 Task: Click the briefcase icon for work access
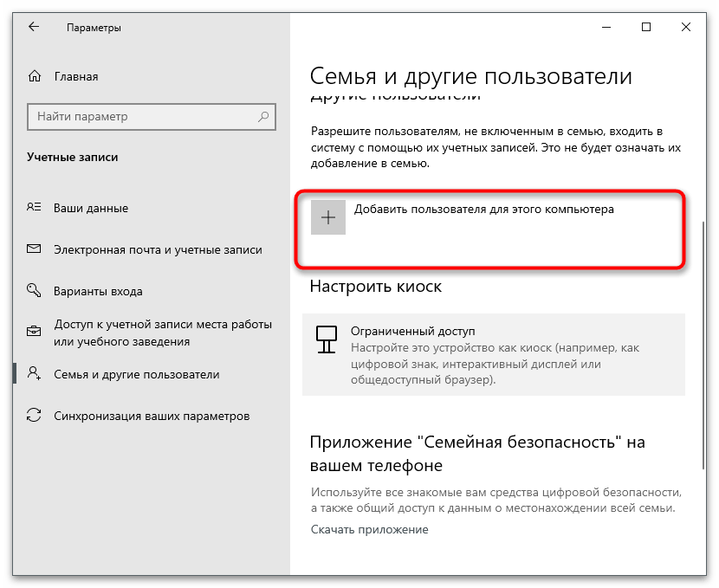coord(34,331)
